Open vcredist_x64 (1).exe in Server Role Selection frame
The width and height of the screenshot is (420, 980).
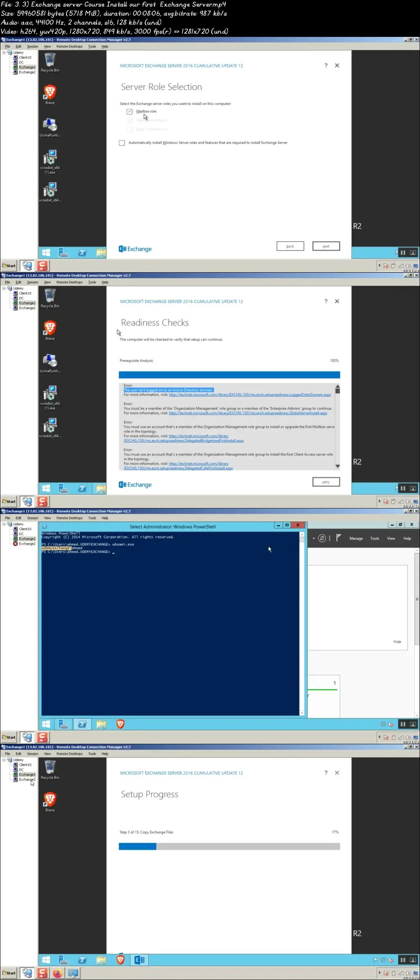[x=50, y=162]
